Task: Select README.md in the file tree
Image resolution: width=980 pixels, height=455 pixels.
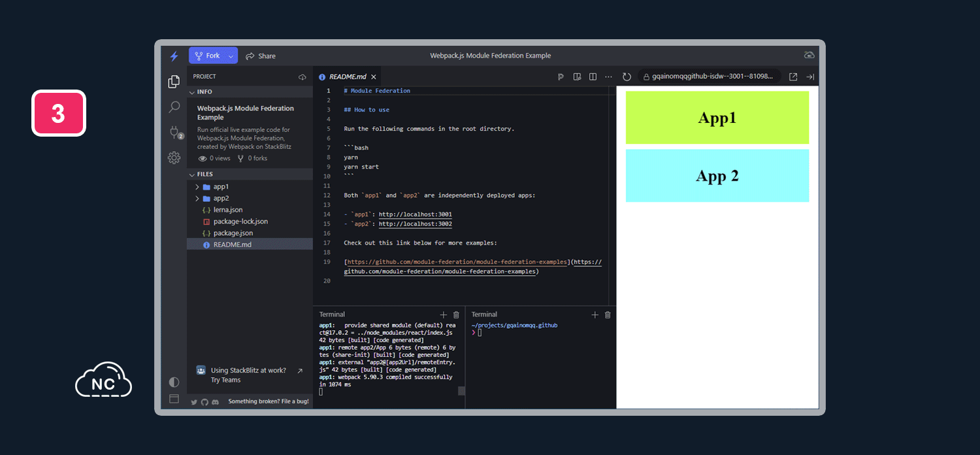Action: point(250,244)
